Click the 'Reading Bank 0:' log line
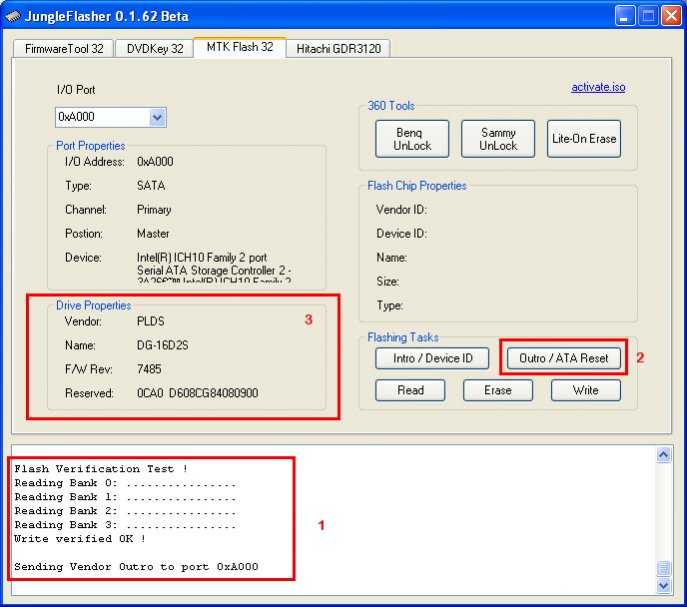Viewport: 687px width, 607px height. [x=125, y=483]
